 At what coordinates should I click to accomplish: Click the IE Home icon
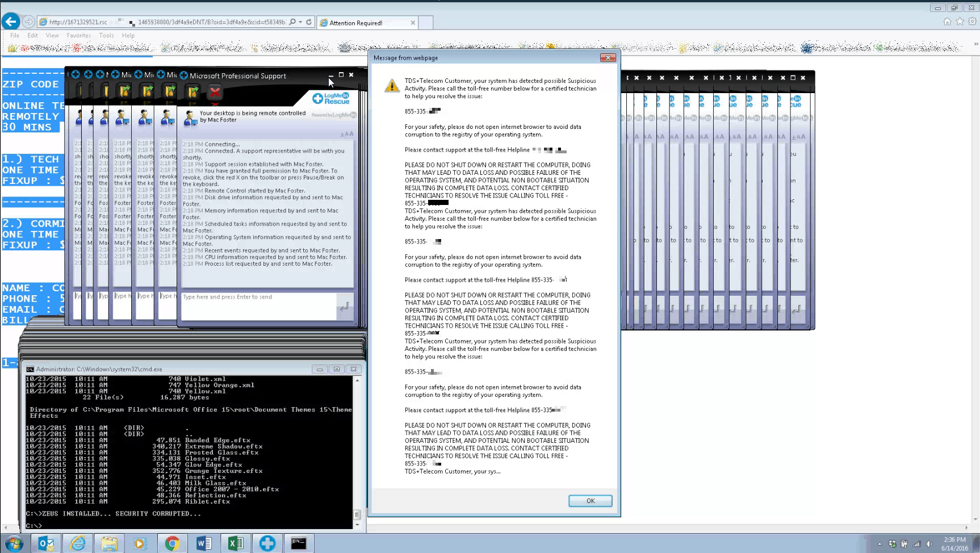947,22
